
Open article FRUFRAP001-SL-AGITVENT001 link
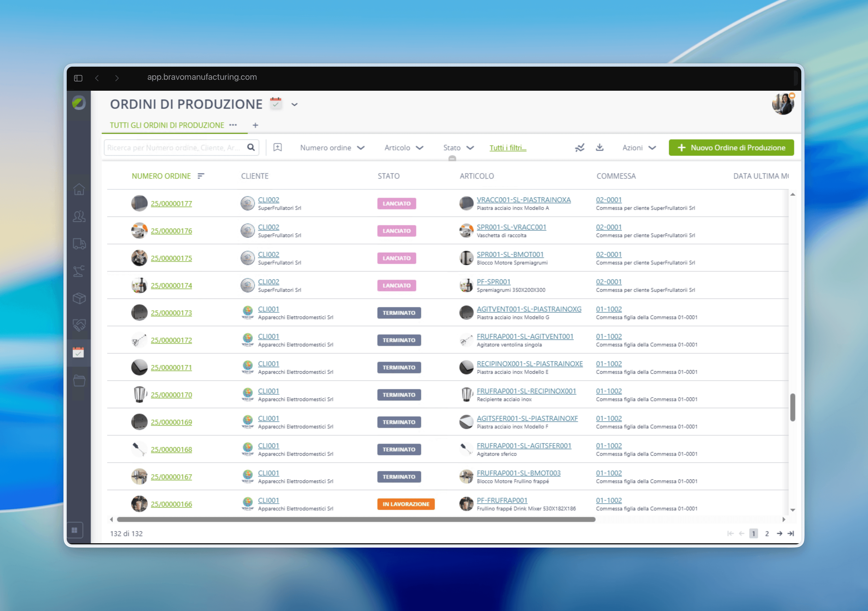[x=525, y=336]
